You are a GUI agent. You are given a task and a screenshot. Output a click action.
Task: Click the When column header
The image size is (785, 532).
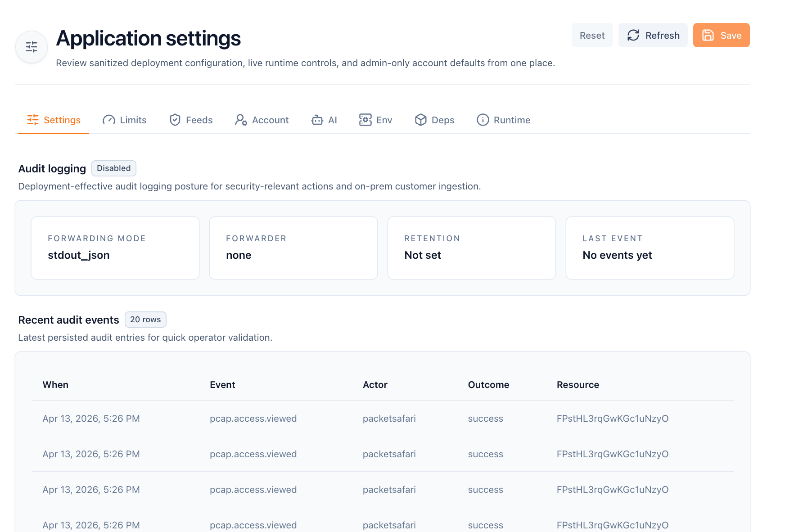pyautogui.click(x=55, y=385)
